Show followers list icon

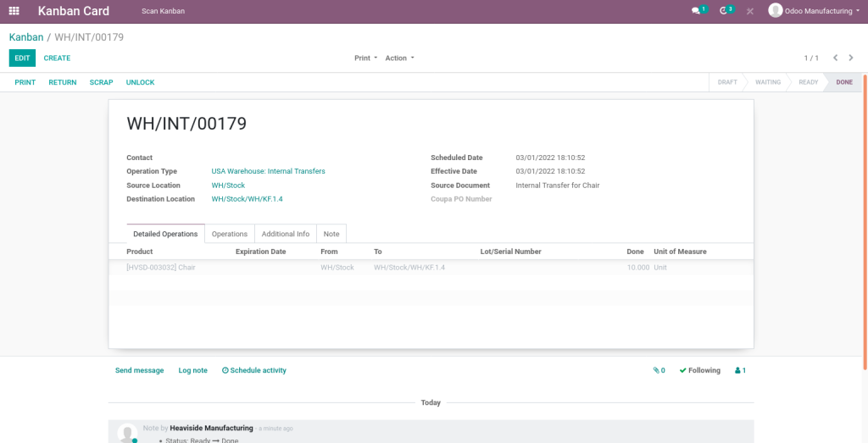pos(740,370)
